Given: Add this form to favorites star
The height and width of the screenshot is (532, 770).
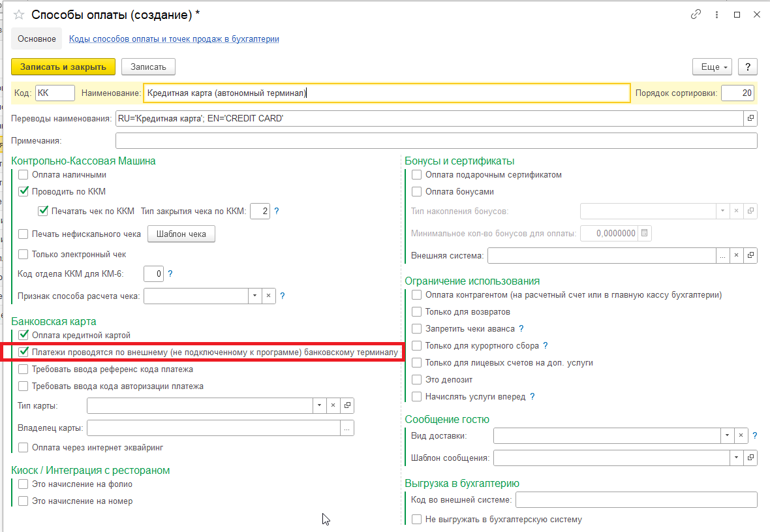Looking at the screenshot, I should (x=20, y=14).
